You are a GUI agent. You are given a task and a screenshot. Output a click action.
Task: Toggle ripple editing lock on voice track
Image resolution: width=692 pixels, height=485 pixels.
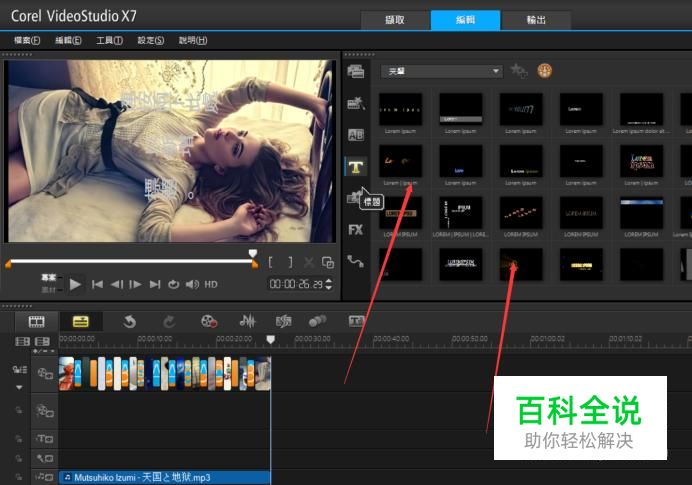[x=19, y=459]
